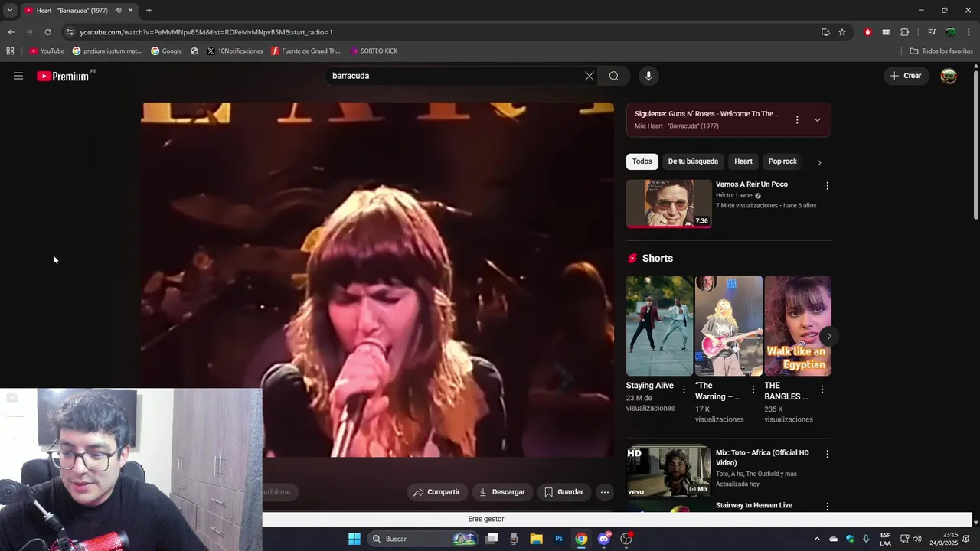Select the De tu búsqueda chip
The width and height of the screenshot is (980, 551).
[x=693, y=161]
